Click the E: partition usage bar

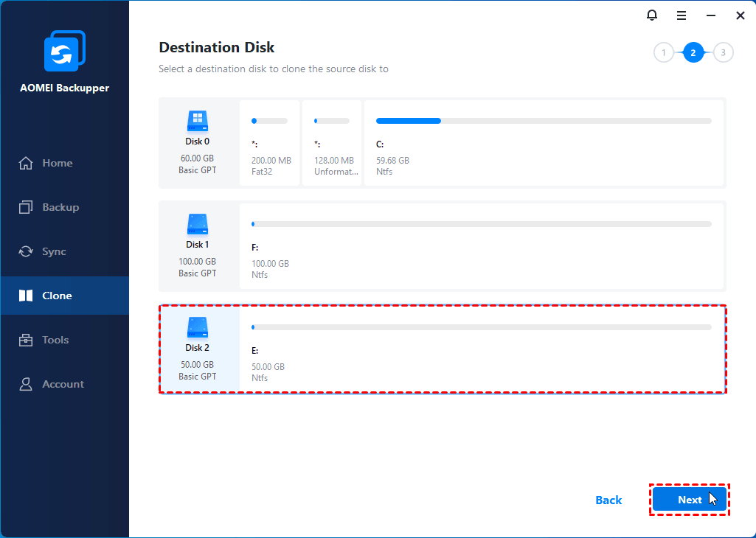(x=481, y=326)
